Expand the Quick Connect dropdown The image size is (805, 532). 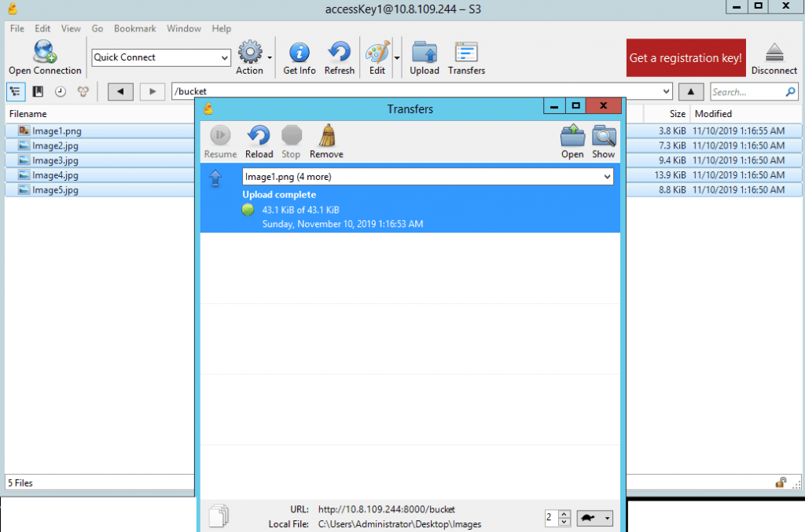coord(224,57)
